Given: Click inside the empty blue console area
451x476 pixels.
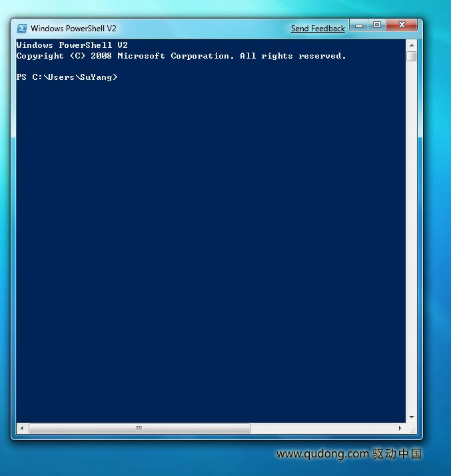Looking at the screenshot, I should point(211,249).
